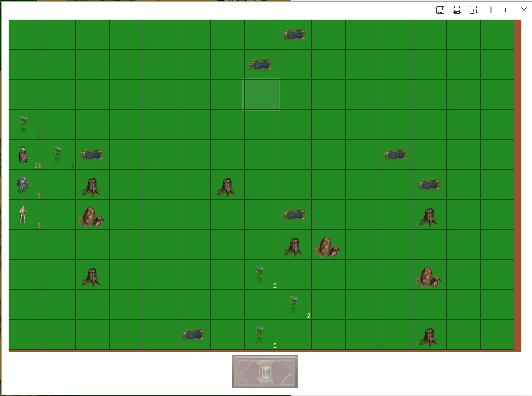Viewport: 532px width, 396px height.
Task: Target the uppermost of the three yellow-numbered dragonflies
Action: pos(260,274)
